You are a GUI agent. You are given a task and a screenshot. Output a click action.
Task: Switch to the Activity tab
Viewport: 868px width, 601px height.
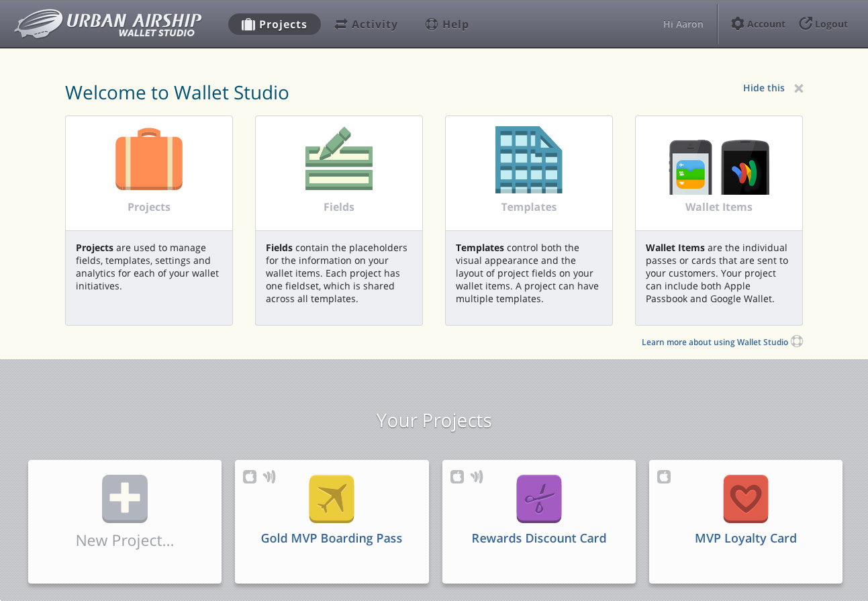(366, 24)
